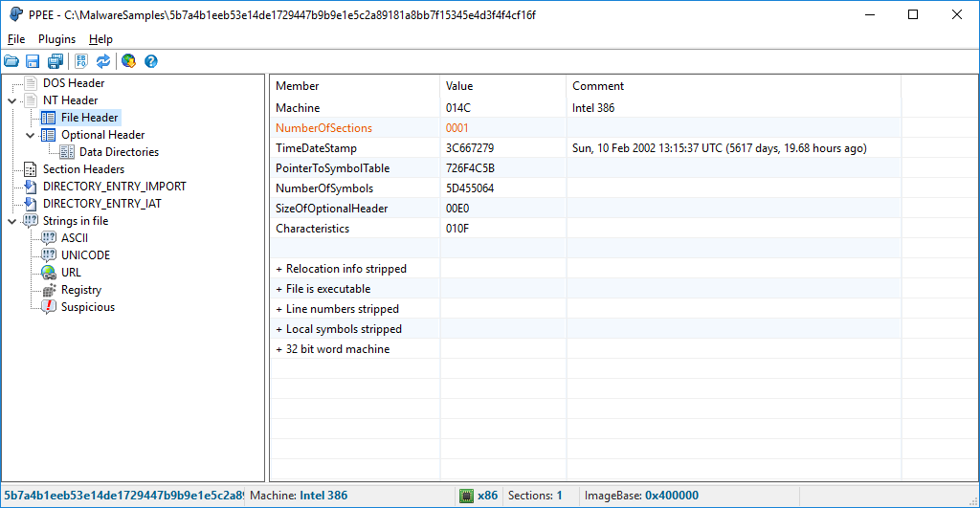Click the value 726F4C5B
Screen dimensions: 980x508
(470, 168)
